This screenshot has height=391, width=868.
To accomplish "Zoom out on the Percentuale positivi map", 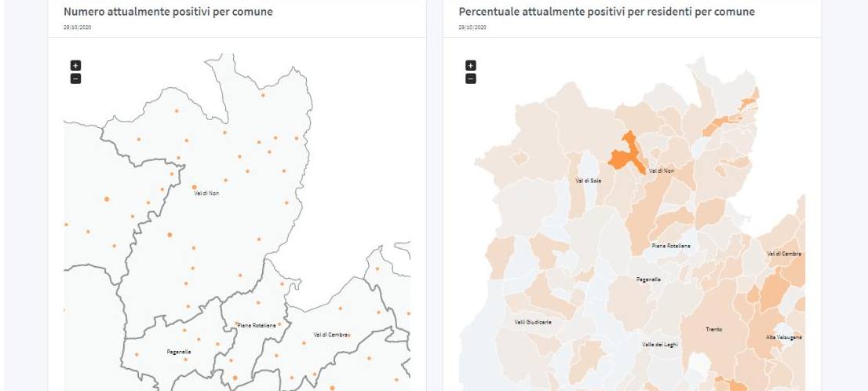I will point(471,79).
